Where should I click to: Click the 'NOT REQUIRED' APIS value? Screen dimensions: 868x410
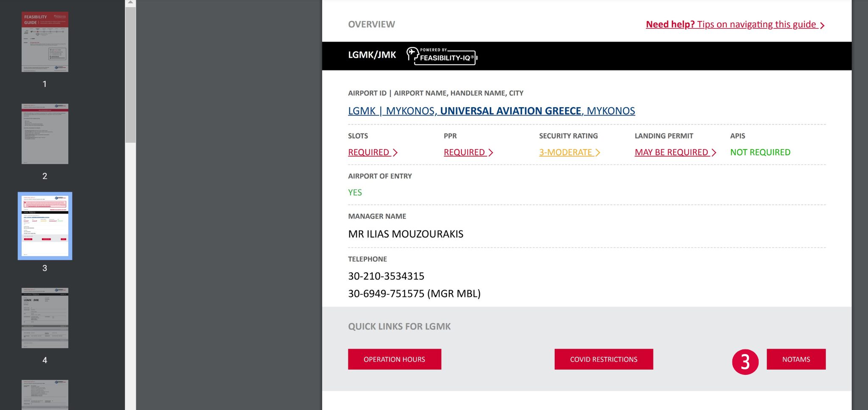tap(760, 152)
